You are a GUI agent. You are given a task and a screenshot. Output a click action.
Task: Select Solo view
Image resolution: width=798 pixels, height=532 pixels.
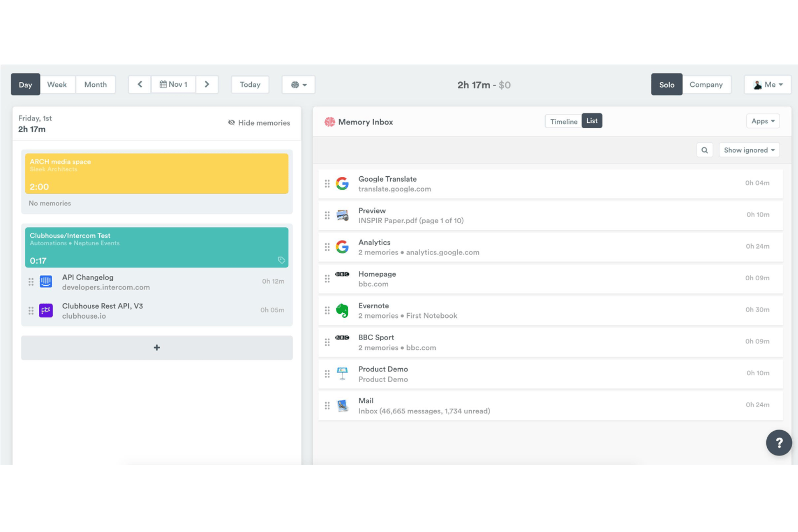click(x=667, y=85)
